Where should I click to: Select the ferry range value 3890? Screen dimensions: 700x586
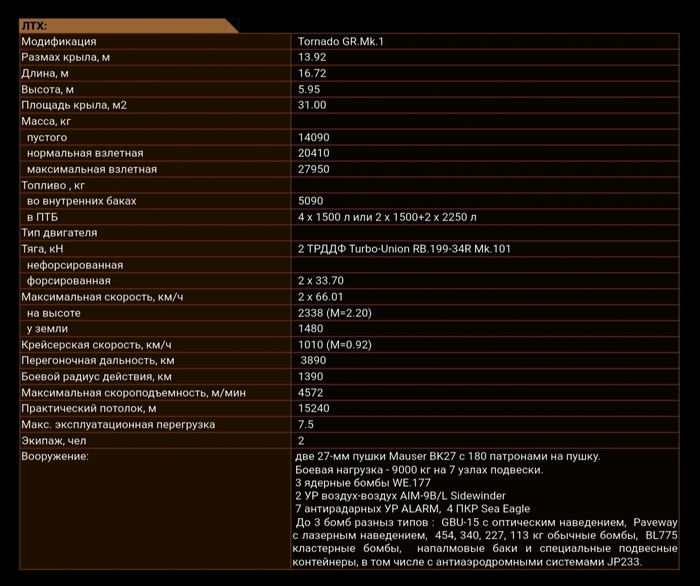coord(313,360)
